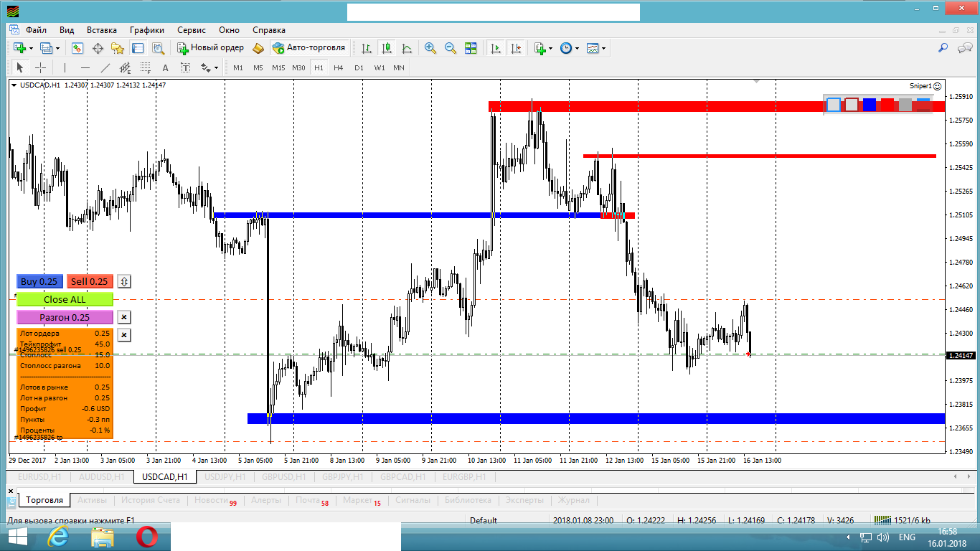This screenshot has height=551, width=980.
Task: Switch to the GBPUSD,H1 chart tab
Action: point(284,477)
